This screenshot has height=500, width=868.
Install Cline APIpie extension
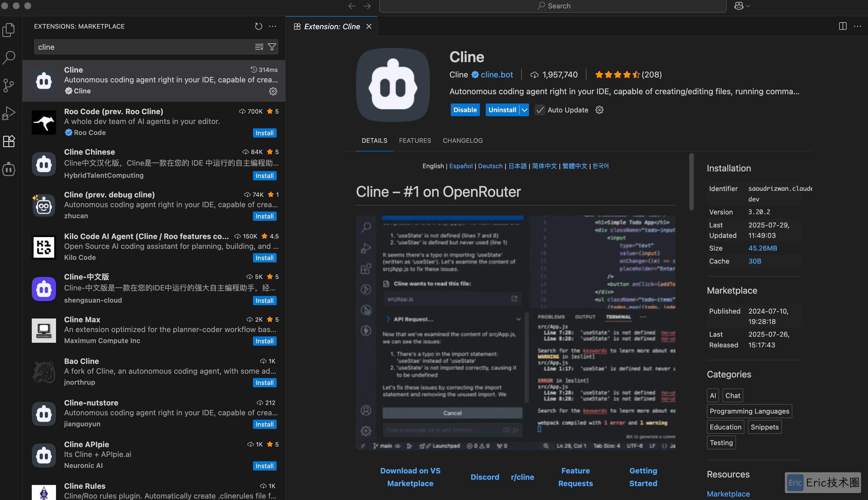tap(264, 466)
